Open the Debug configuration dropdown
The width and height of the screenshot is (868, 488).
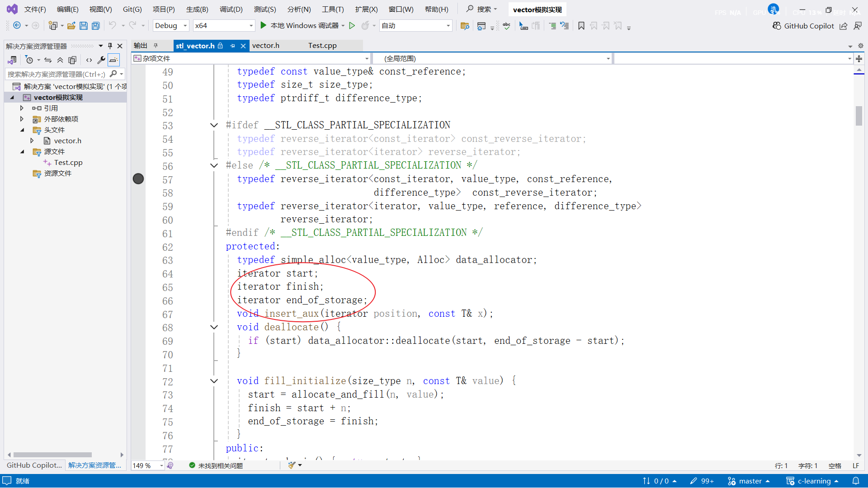(185, 26)
